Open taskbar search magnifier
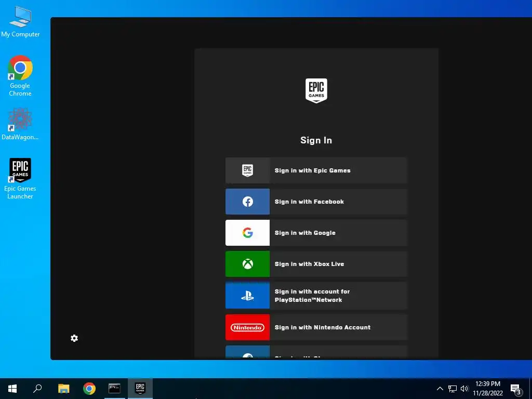 pyautogui.click(x=37, y=389)
